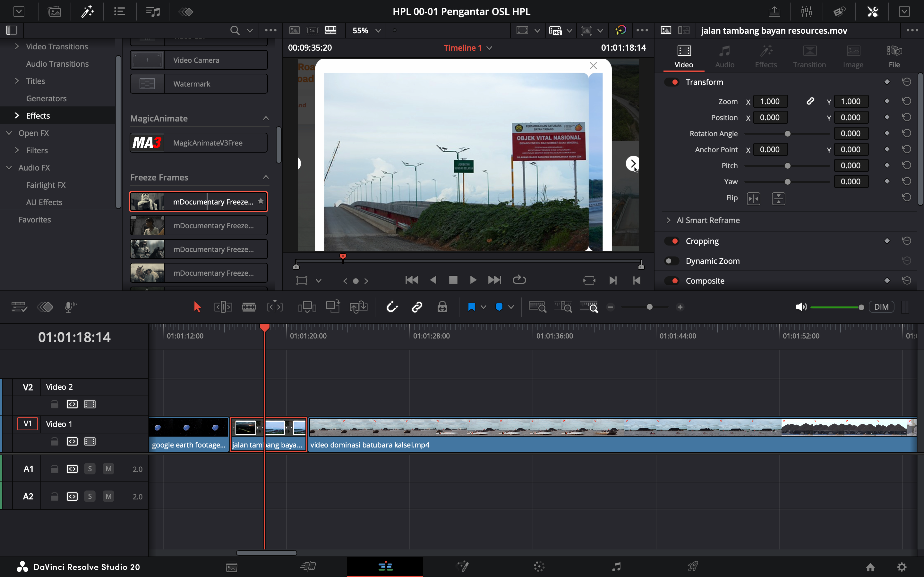Click loop playback icon

pyautogui.click(x=519, y=280)
